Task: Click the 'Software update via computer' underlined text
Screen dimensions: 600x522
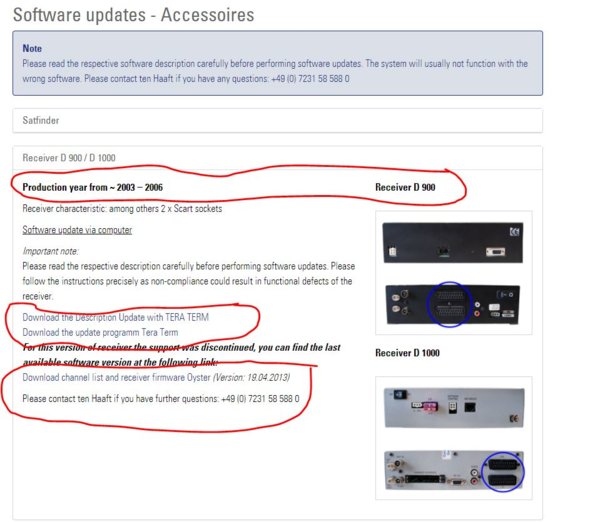Action: coord(77,230)
